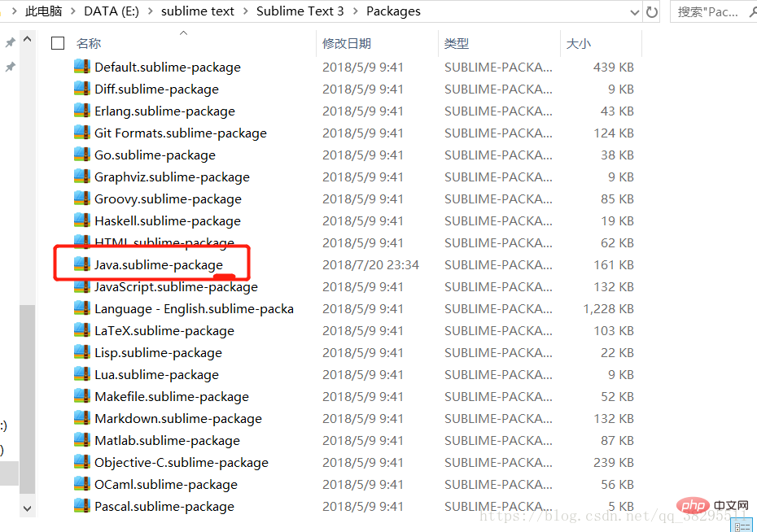Expand the chevron after DATA (E:) in breadcrumb
The image size is (757, 532).
click(x=150, y=11)
